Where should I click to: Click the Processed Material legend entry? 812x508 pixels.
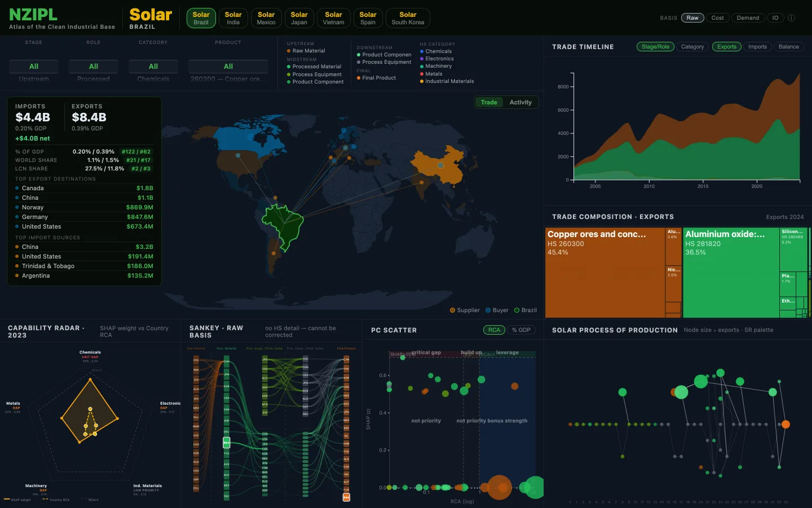pos(314,67)
